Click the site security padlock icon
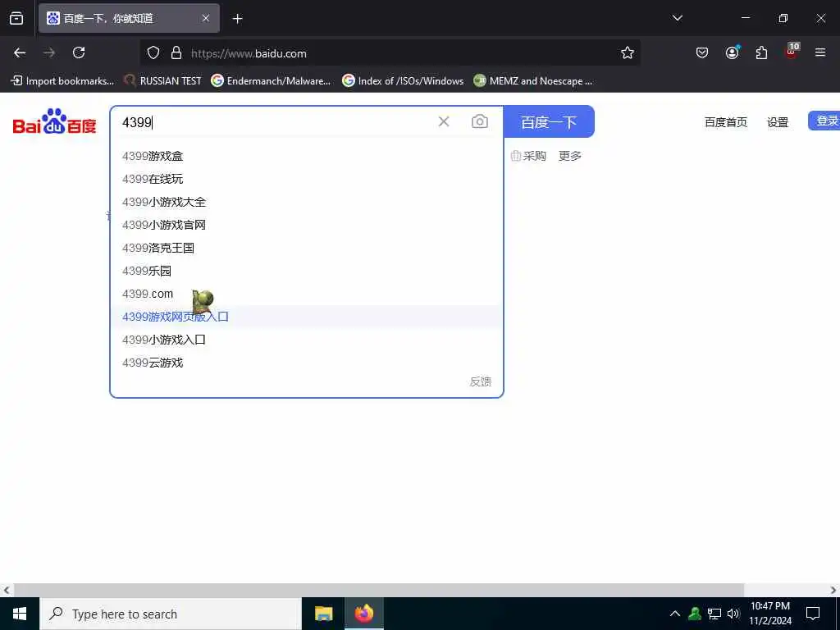This screenshot has height=630, width=840. 176,53
